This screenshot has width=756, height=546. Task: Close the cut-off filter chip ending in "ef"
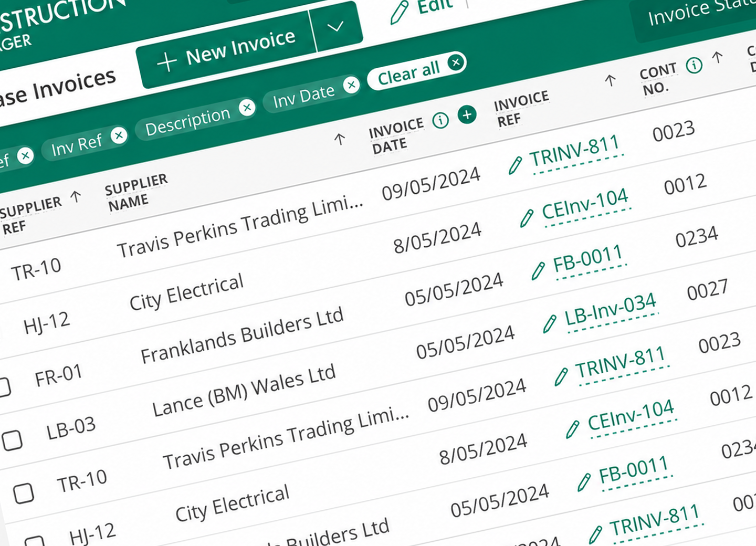pos(25,155)
